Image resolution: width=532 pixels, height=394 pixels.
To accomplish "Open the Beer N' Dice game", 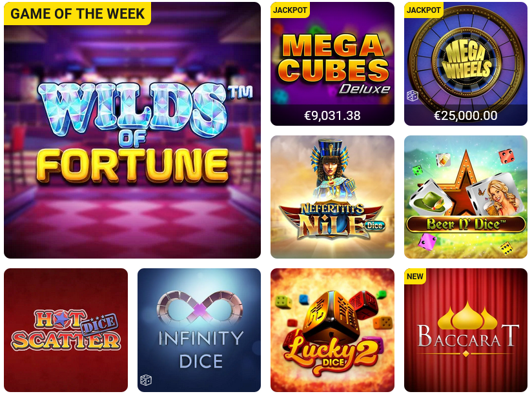I will click(x=466, y=197).
